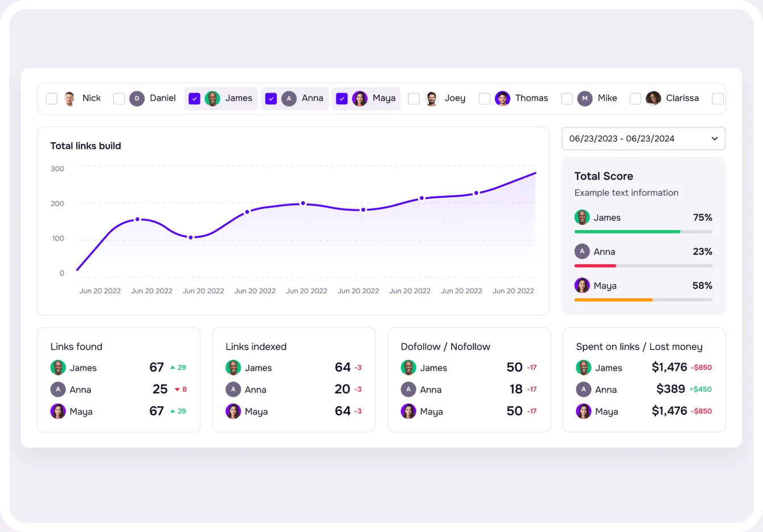Check the Mike checkbox
Viewport: 763px width, 532px height.
[x=567, y=99]
